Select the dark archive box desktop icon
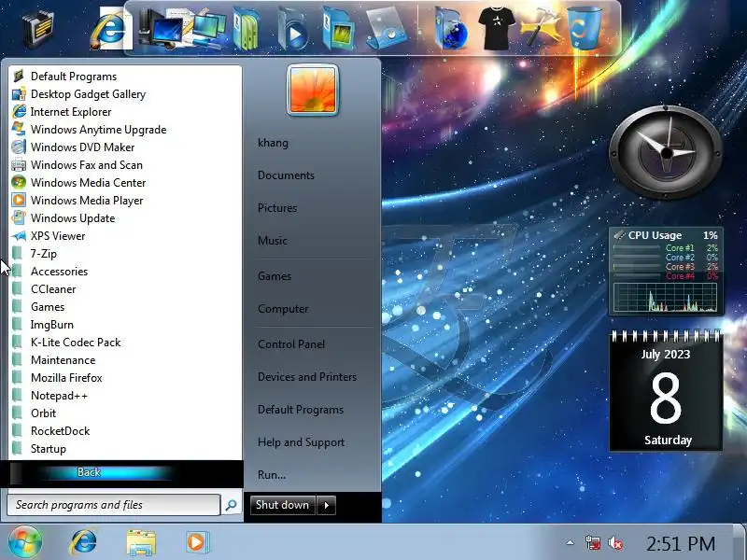 click(38, 29)
